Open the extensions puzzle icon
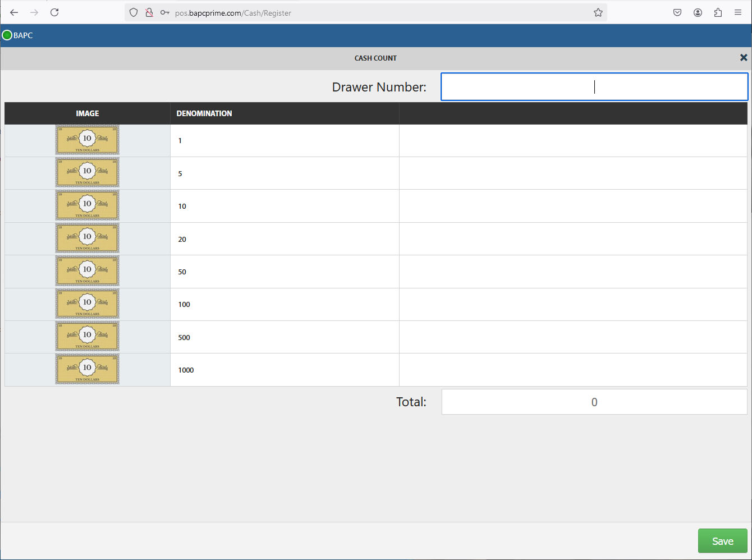 718,12
